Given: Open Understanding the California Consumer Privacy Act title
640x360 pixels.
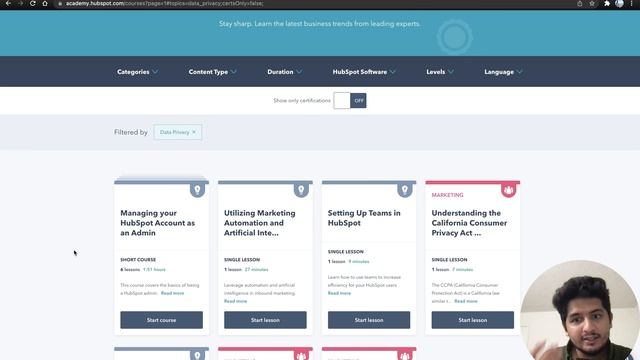Looking at the screenshot, I should 469,223.
